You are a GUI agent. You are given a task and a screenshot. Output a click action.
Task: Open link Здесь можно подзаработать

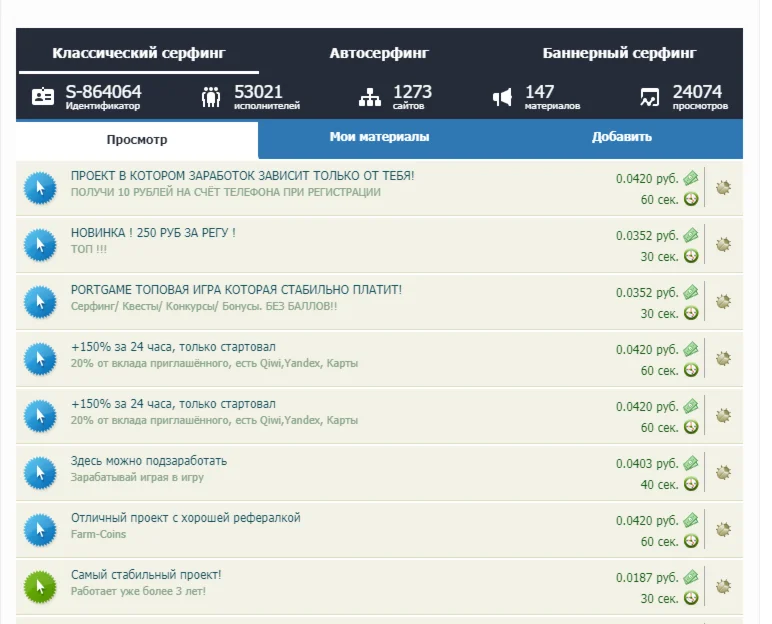[x=149, y=461]
